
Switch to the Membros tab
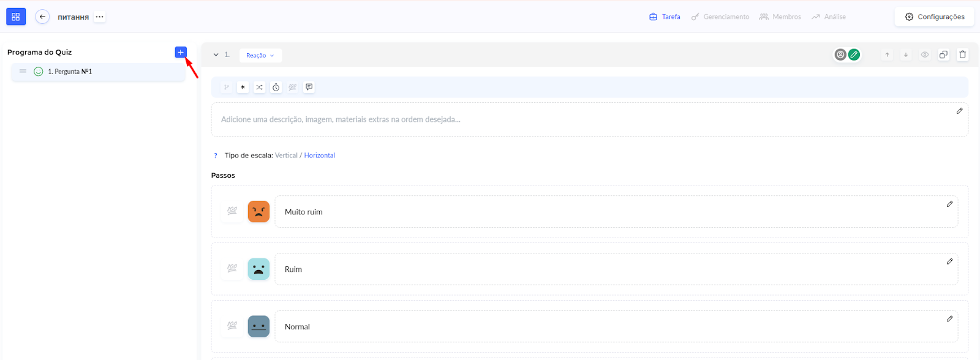(780, 17)
